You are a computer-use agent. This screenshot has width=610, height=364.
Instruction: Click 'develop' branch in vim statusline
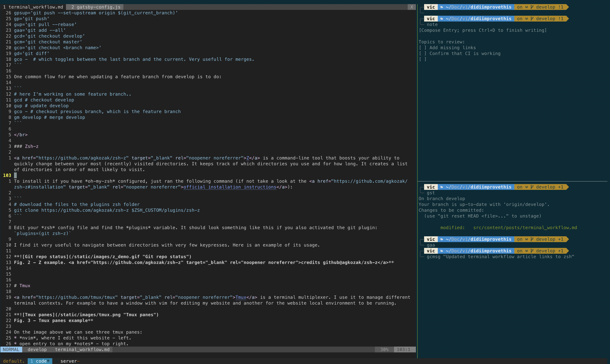tap(37, 349)
